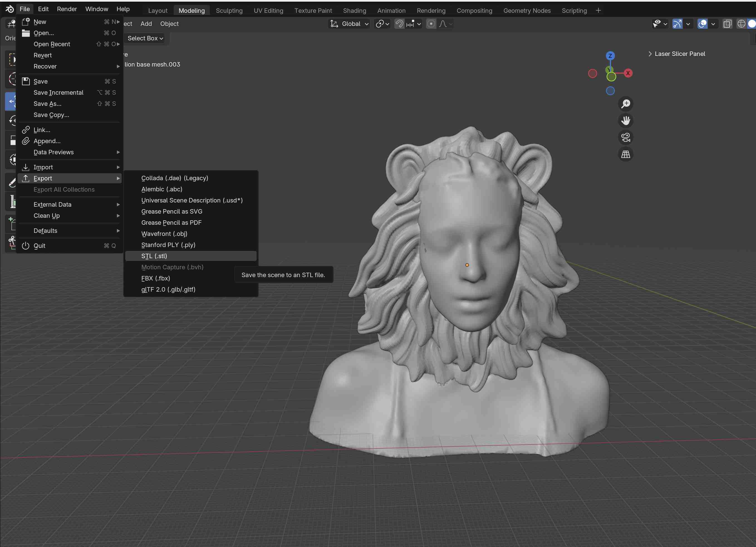Open proportional editing falloff dropdown
756x547 pixels.
[x=445, y=24]
